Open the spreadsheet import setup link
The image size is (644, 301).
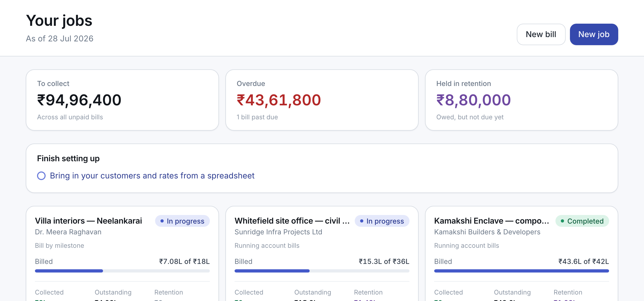coord(152,176)
